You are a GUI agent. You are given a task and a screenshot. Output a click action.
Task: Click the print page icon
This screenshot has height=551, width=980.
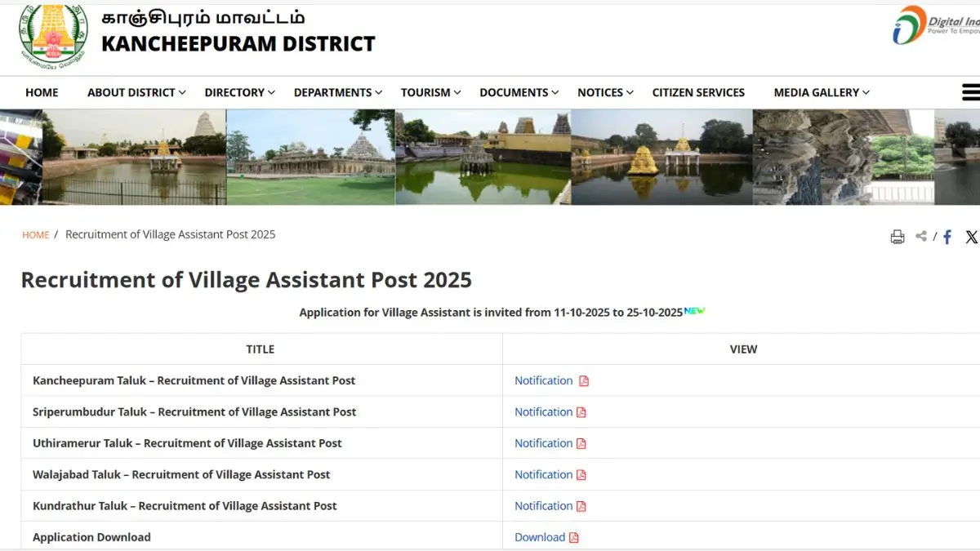897,237
